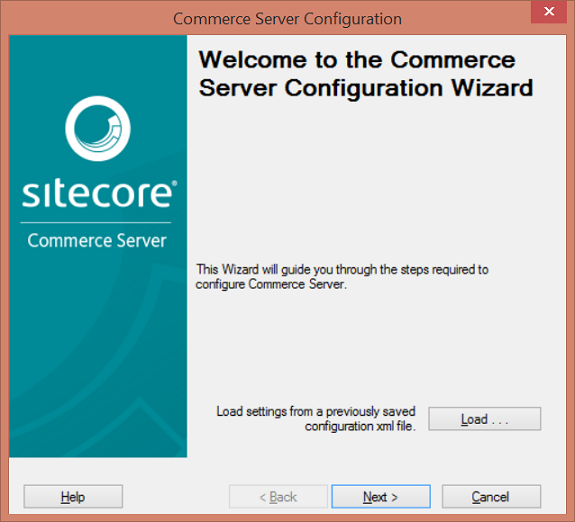Click the 'configure Commerce Server.' text line

coord(271,284)
